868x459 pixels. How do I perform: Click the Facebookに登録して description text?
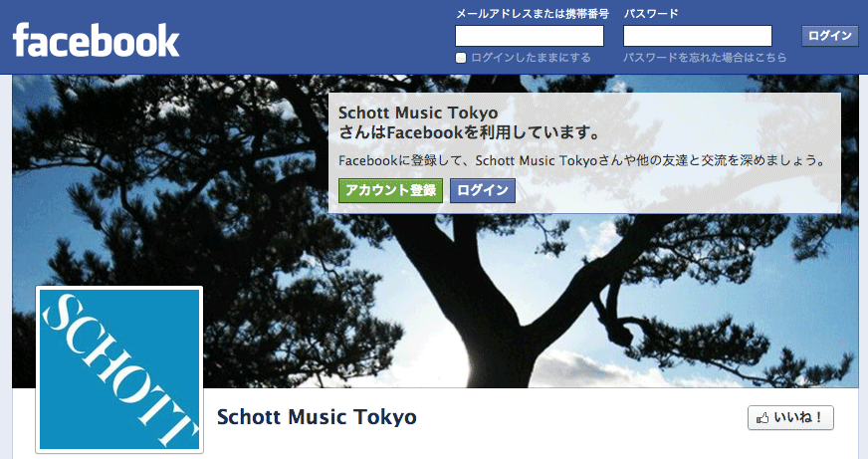[581, 160]
